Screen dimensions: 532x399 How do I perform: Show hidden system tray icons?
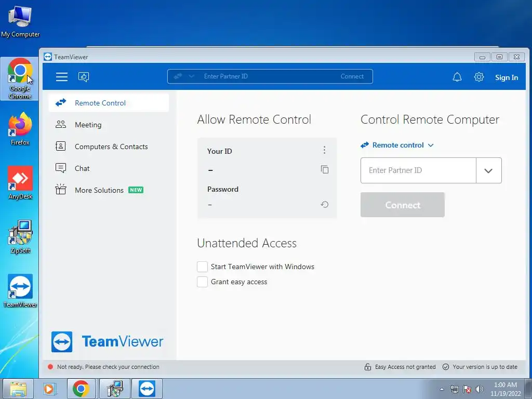(x=442, y=389)
